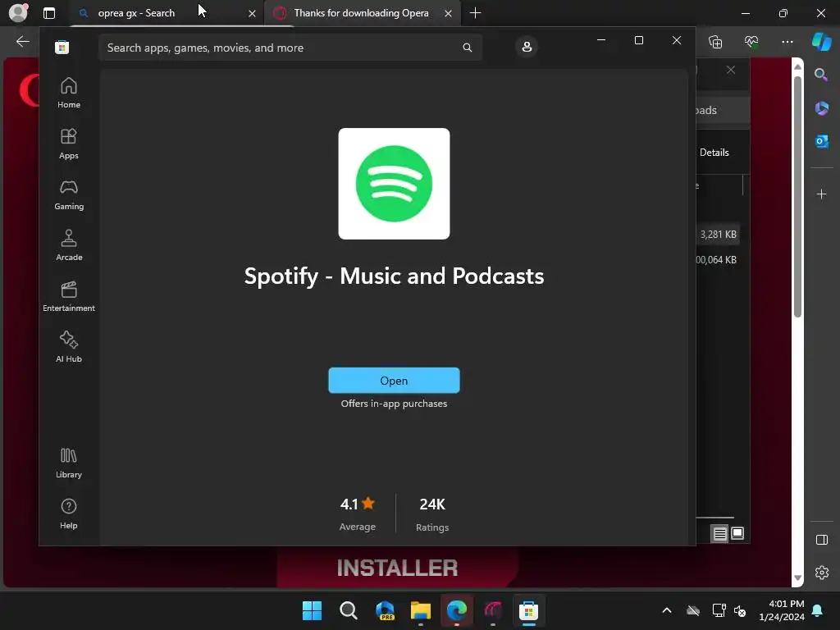The height and width of the screenshot is (630, 840).
Task: Close the oprea gx Search tab
Action: pos(252,13)
